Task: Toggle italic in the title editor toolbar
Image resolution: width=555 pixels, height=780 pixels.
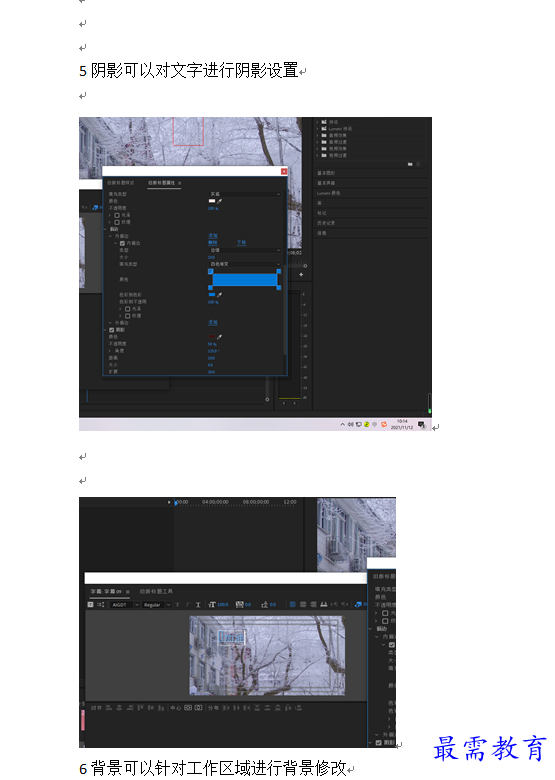Action: [x=187, y=604]
